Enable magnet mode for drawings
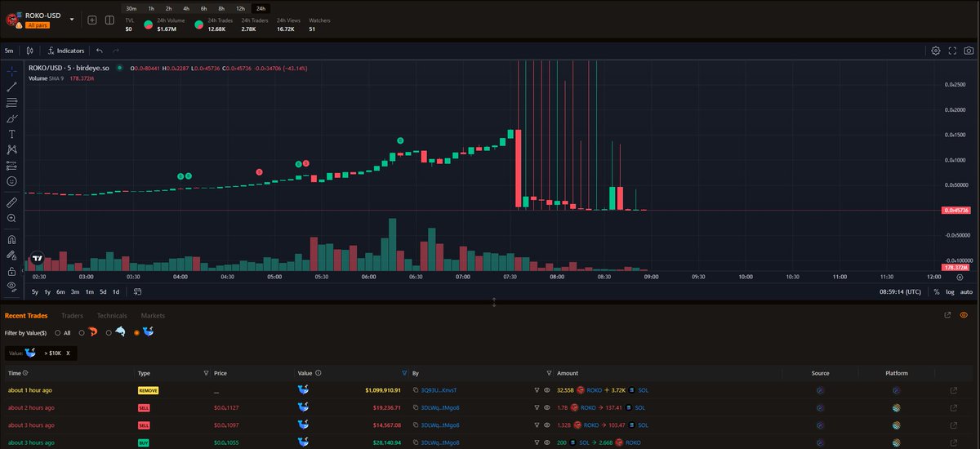Image resolution: width=980 pixels, height=449 pixels. (x=11, y=240)
